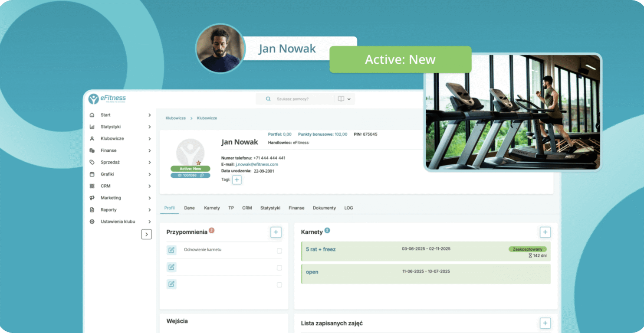The image size is (644, 333).
Task: Expand the Sprzedaż menu chevron
Action: click(x=149, y=162)
